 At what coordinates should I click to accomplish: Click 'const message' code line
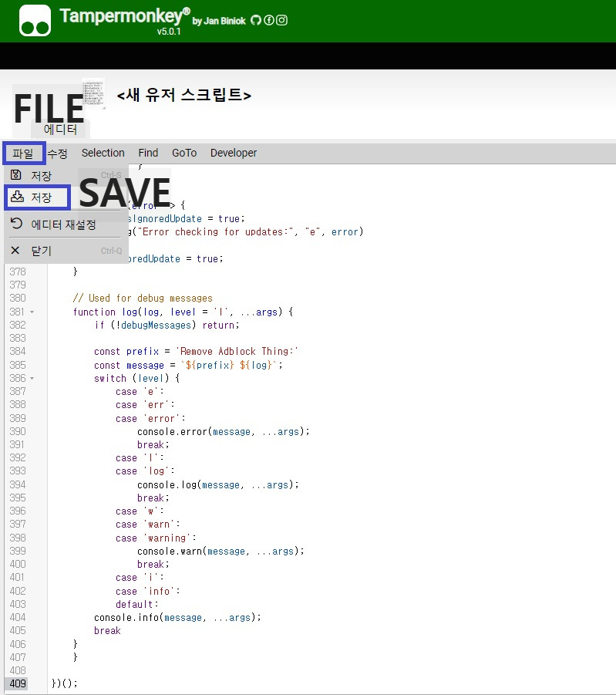point(188,365)
